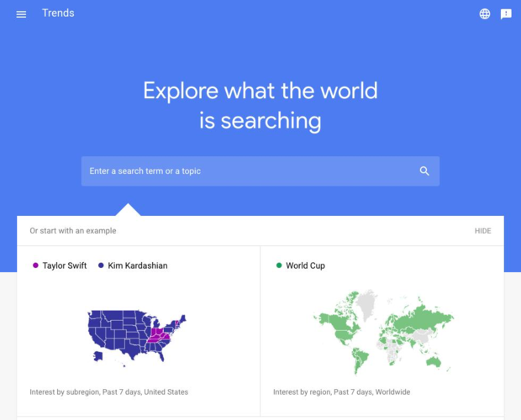Open the United States subregion map
Viewport: 521px width, 420px height.
click(134, 336)
